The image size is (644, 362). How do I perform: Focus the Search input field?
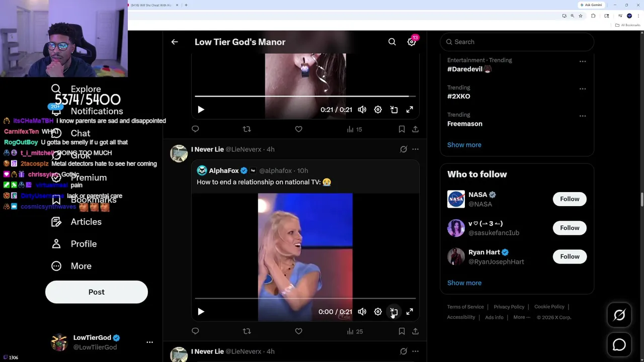[517, 42]
